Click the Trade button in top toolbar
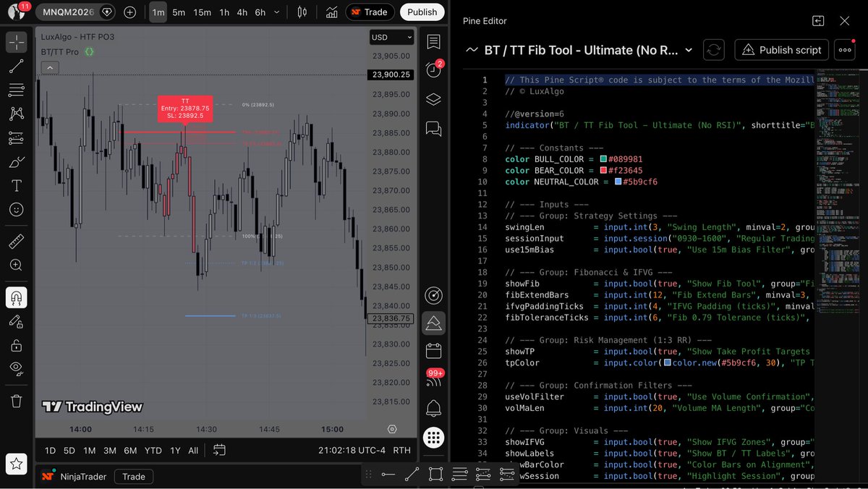 370,12
